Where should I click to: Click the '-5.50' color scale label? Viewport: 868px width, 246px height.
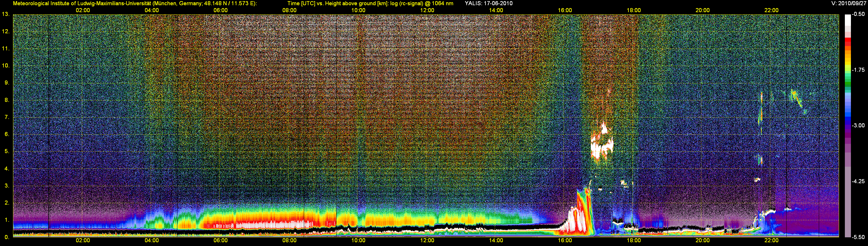pos(858,237)
